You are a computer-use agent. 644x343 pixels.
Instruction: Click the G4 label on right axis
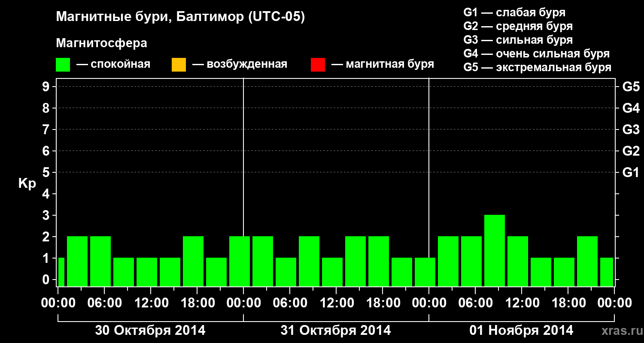(631, 108)
